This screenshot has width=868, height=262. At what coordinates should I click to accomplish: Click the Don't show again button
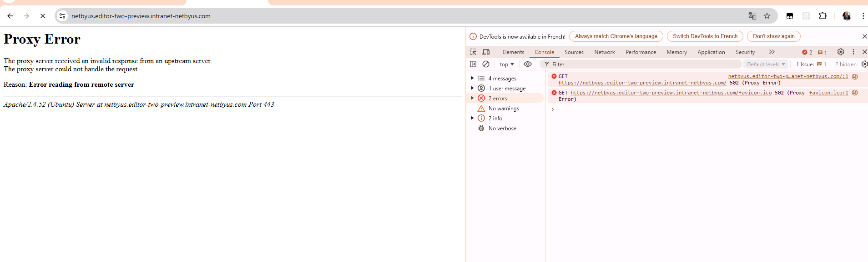773,36
